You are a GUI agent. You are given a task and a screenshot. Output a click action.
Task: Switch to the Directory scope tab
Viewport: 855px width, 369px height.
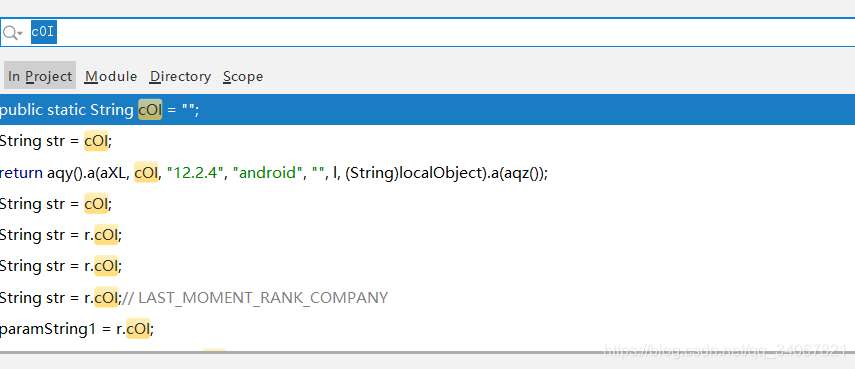tap(180, 76)
